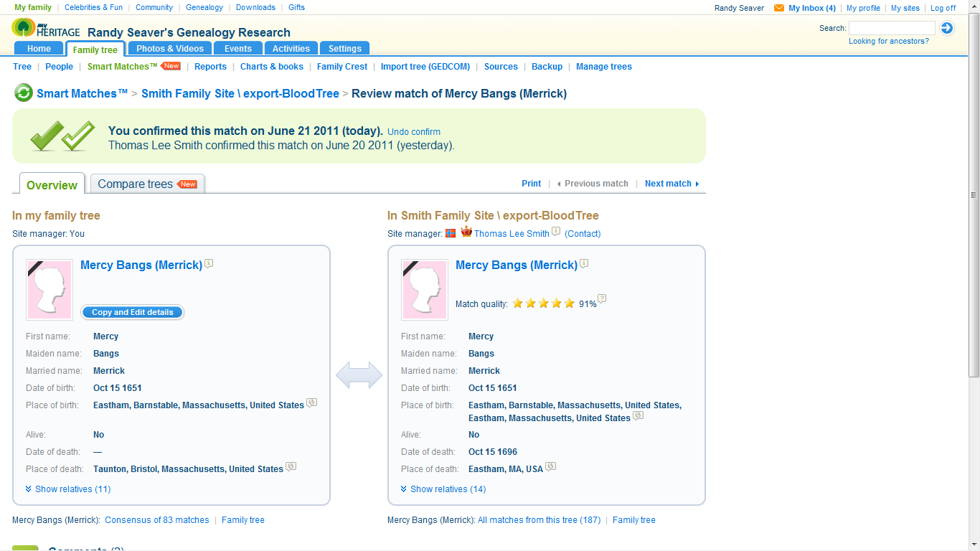This screenshot has width=980, height=551.
Task: Print this match page
Action: click(532, 184)
